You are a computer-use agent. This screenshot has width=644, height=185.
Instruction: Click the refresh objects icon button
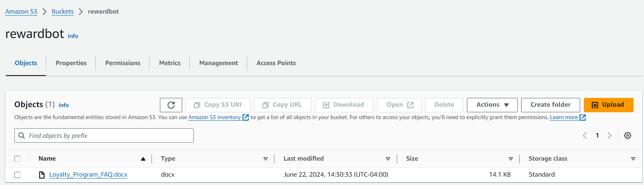tap(171, 105)
